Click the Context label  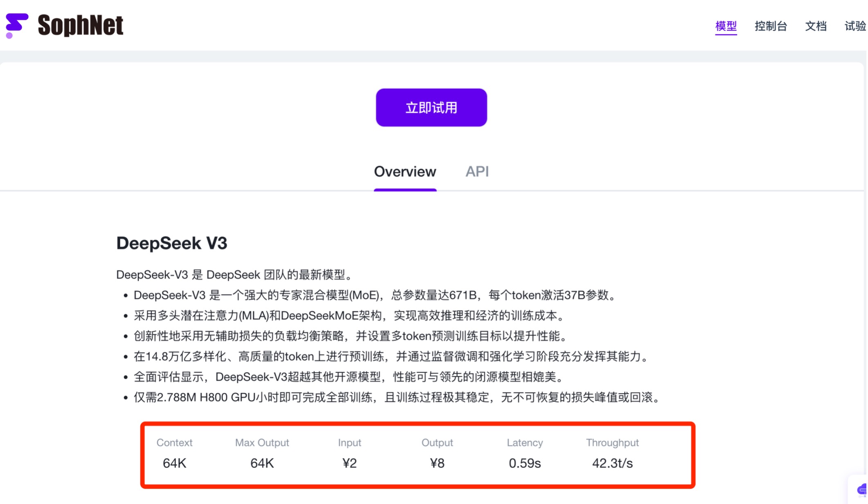tap(174, 443)
